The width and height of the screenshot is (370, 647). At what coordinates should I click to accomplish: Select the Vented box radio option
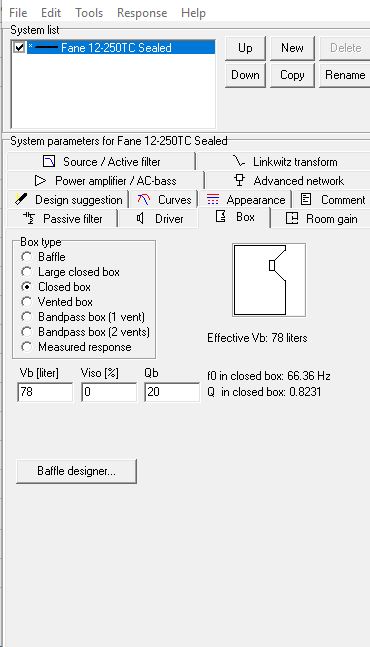point(26,302)
